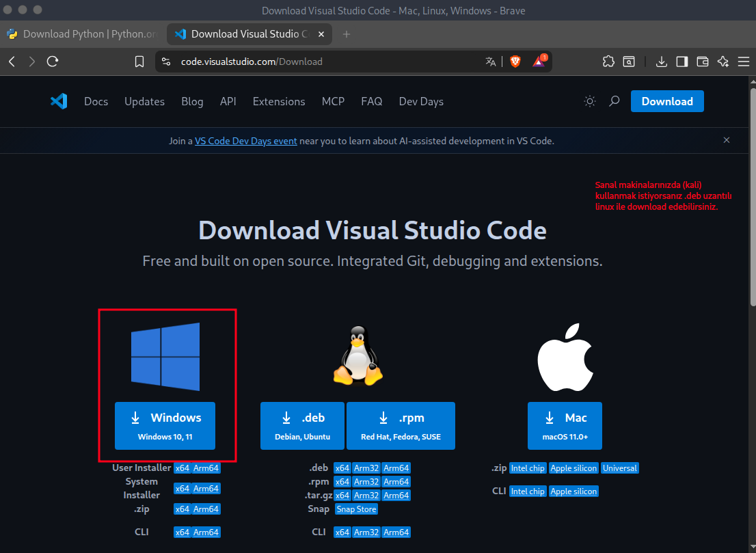
Task: Open the Brave hamburger main menu
Action: tap(744, 62)
